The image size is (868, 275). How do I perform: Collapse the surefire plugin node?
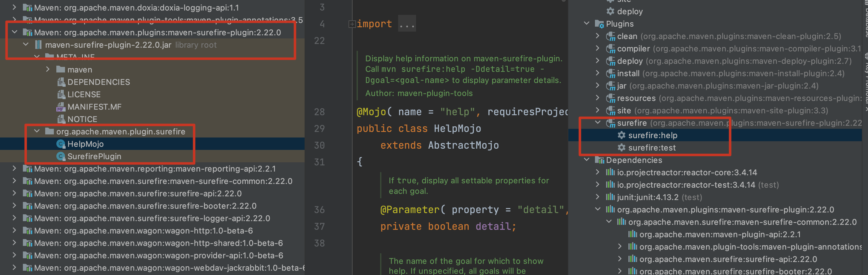click(x=597, y=123)
